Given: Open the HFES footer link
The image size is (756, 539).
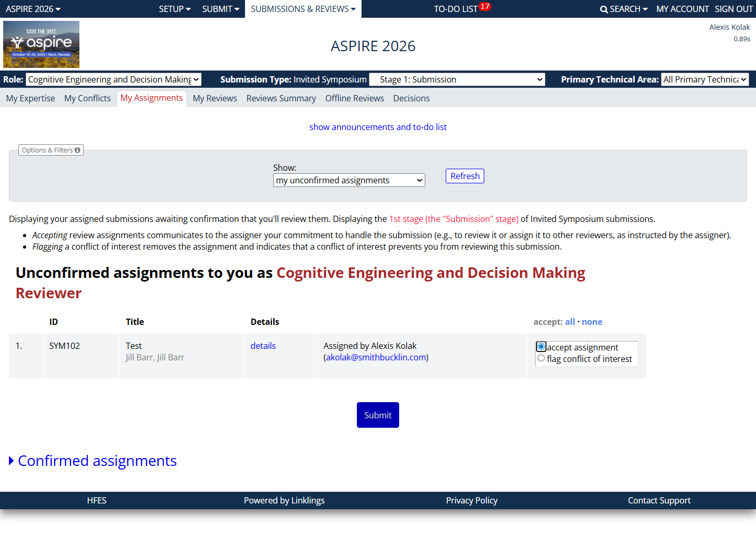Looking at the screenshot, I should click(97, 500).
